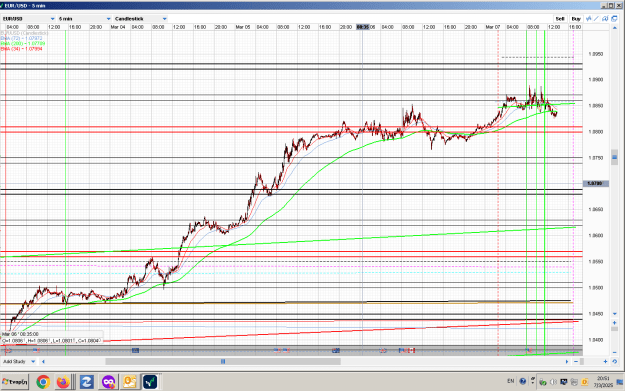
Task: Click the EN language indicator
Action: (x=510, y=381)
